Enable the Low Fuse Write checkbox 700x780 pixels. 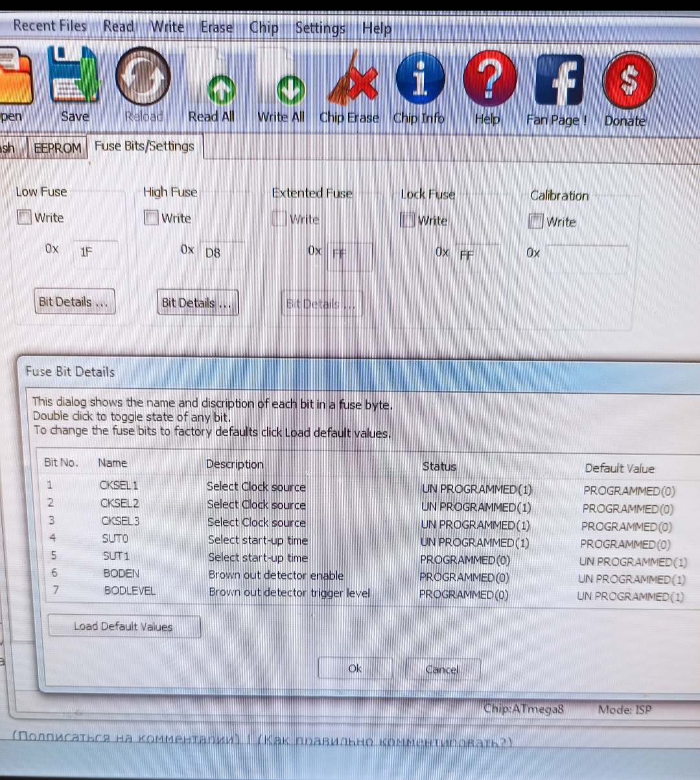point(25,217)
